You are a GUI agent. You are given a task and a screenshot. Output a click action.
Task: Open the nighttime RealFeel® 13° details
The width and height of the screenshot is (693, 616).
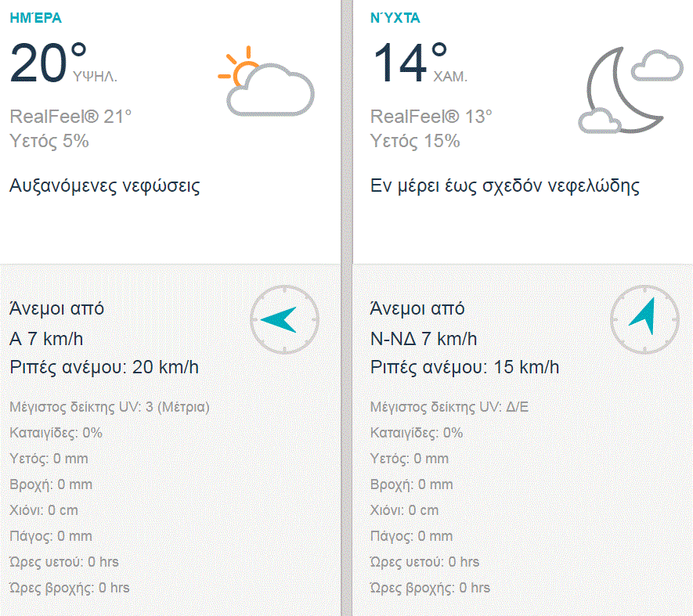point(429,116)
